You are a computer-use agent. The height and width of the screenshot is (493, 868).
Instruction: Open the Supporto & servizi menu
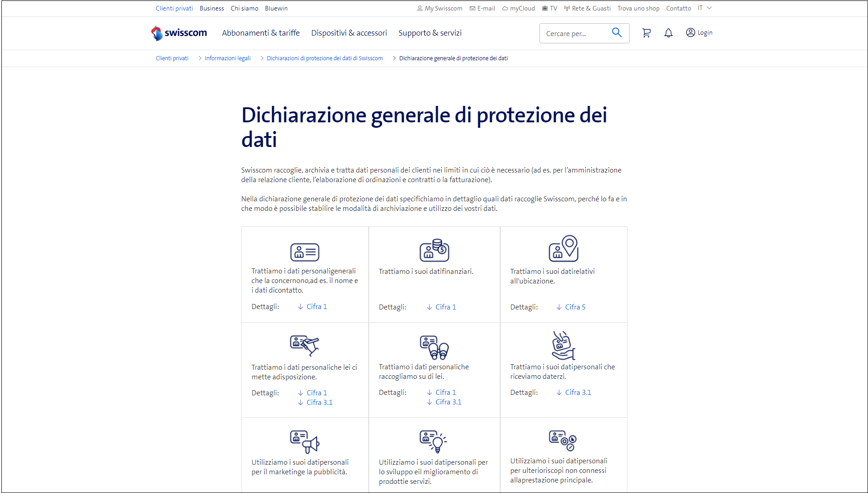pyautogui.click(x=429, y=32)
